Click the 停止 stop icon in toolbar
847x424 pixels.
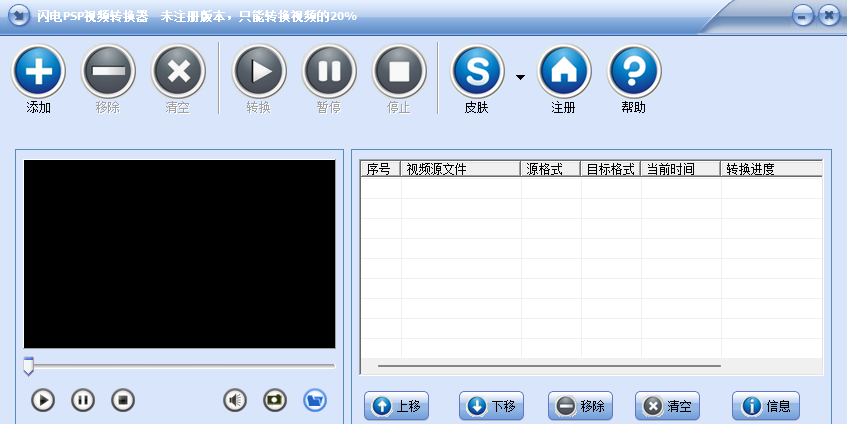coord(399,71)
